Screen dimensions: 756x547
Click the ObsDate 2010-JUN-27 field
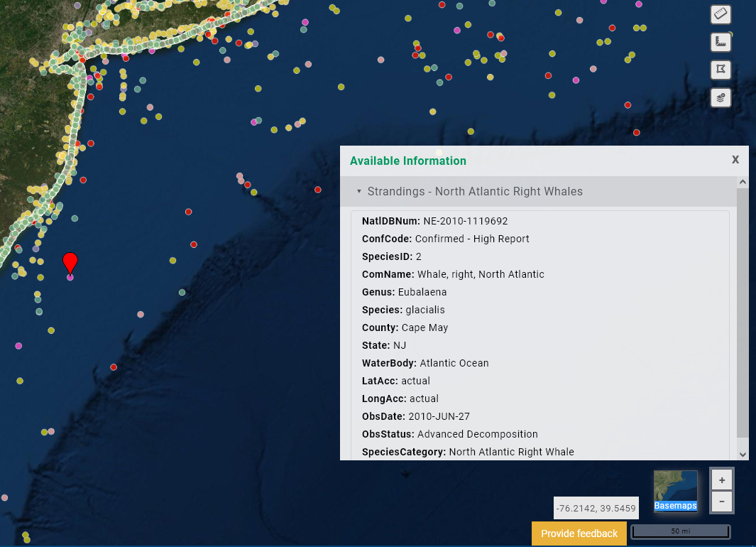click(416, 416)
